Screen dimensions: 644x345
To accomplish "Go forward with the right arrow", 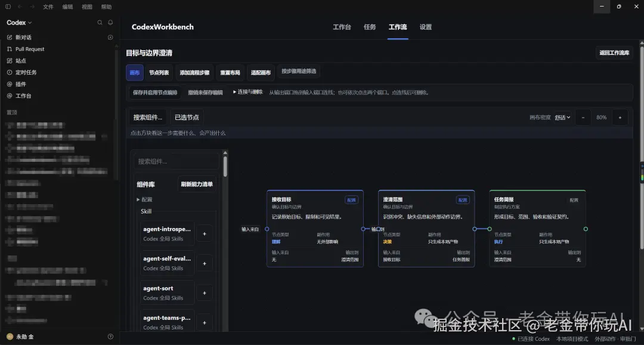I will [32, 7].
